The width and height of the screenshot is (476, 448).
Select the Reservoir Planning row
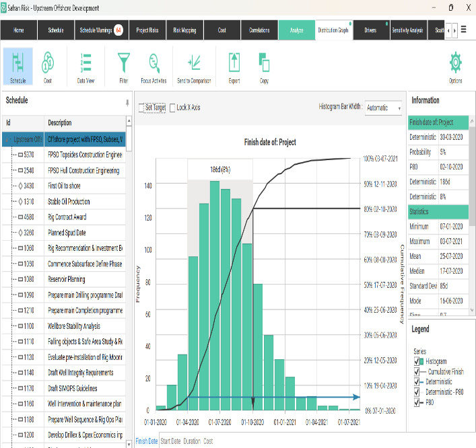[64, 279]
